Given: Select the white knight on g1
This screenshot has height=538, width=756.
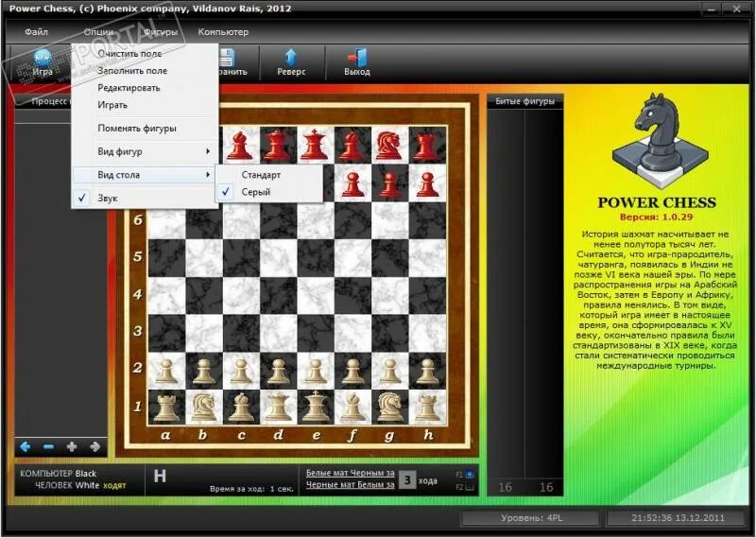Looking at the screenshot, I should pyautogui.click(x=390, y=407).
